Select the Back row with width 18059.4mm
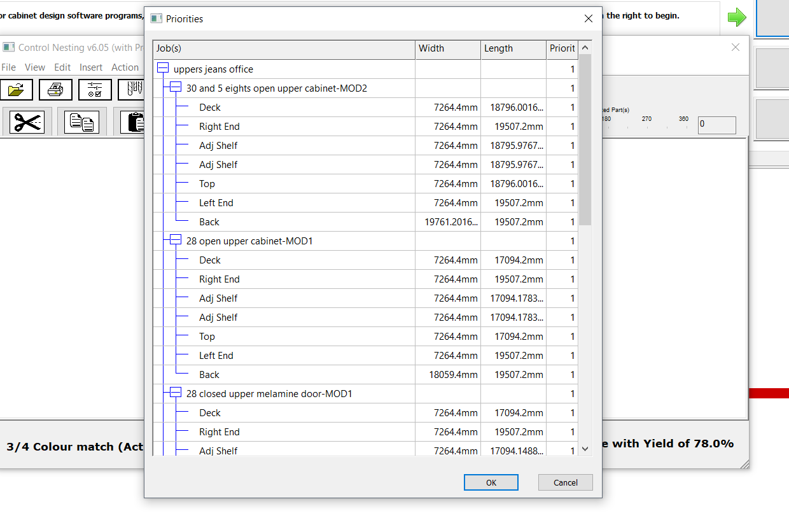Screen dimensions: 789x532 point(209,375)
